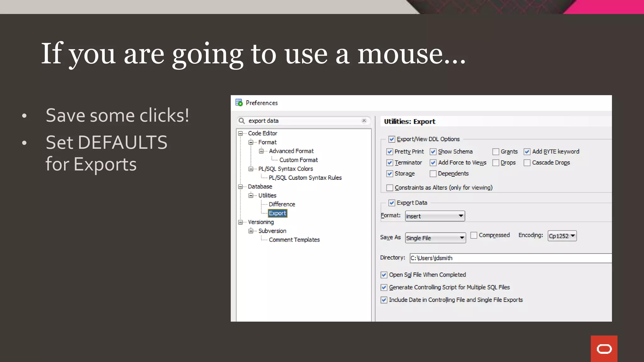Enable the Drops checkbox
The height and width of the screenshot is (362, 644).
496,162
